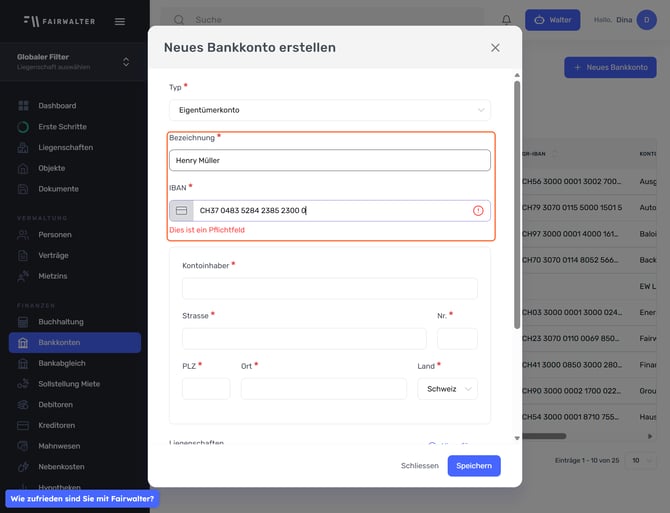Click the Dokumente icon in sidebar
The height and width of the screenshot is (513, 670).
[x=23, y=189]
